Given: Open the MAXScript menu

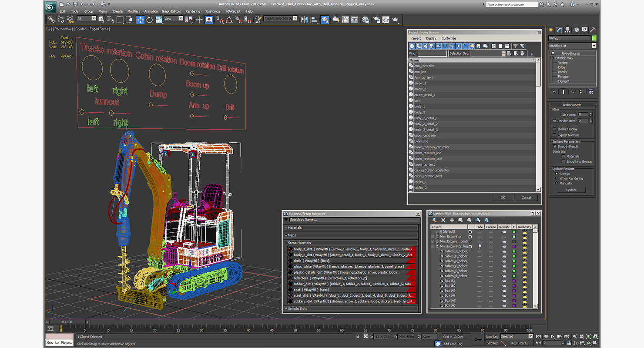Looking at the screenshot, I should pyautogui.click(x=233, y=11).
